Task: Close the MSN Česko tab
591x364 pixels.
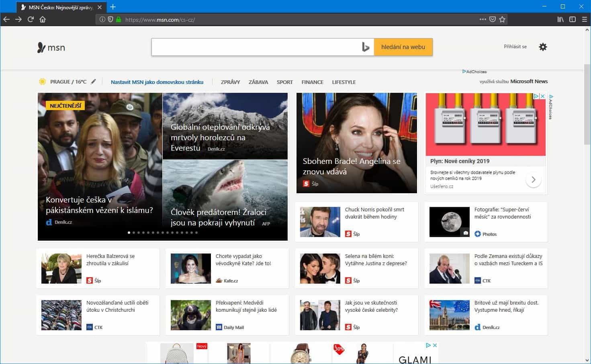Action: pyautogui.click(x=100, y=7)
